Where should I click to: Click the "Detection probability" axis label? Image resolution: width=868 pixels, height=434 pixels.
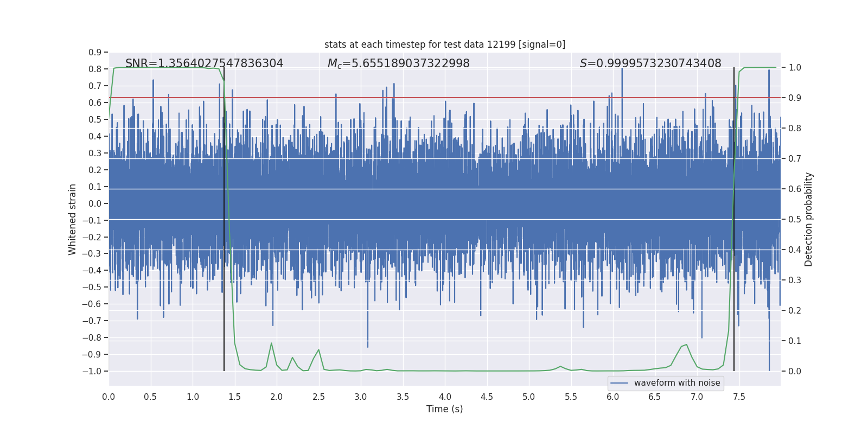coord(809,219)
